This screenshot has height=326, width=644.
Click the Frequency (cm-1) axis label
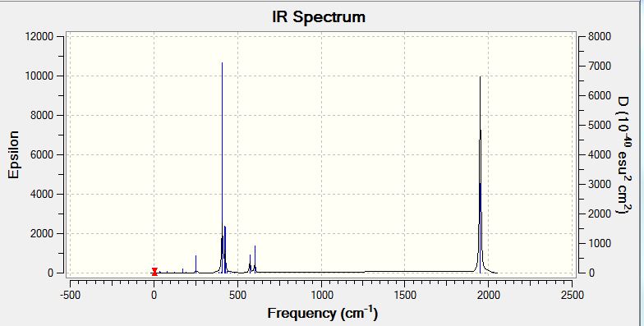click(322, 314)
